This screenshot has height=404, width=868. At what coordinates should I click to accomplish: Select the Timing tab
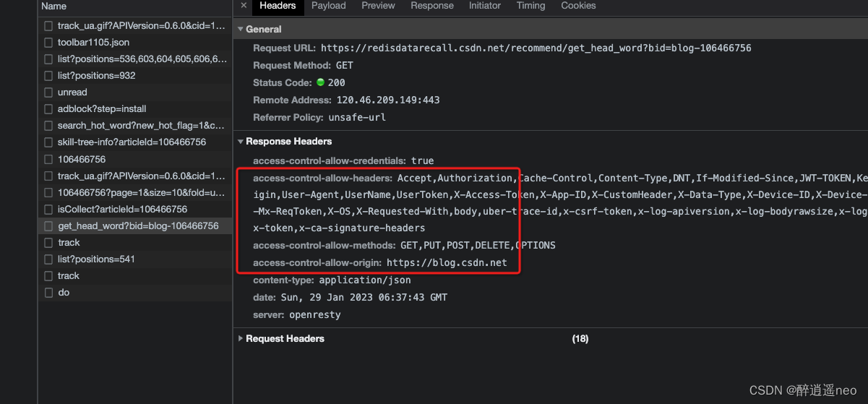tap(530, 6)
